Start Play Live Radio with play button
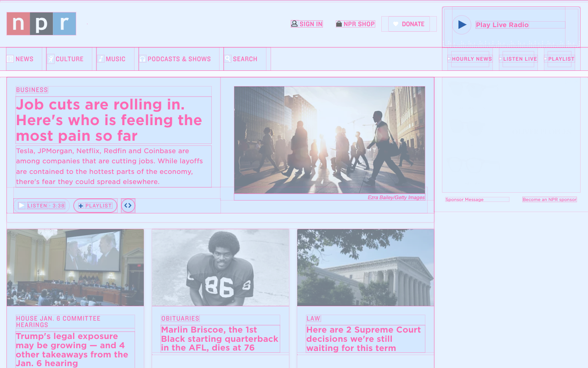Screen dimensions: 588x368 [462, 25]
